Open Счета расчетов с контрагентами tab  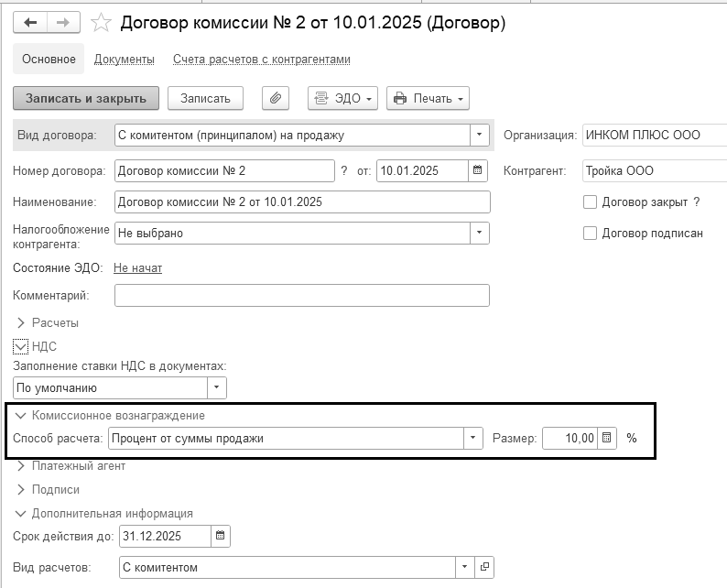coord(262,60)
